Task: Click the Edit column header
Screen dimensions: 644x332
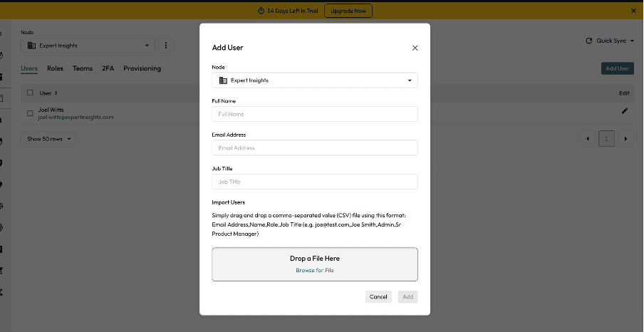Action: tap(624, 93)
